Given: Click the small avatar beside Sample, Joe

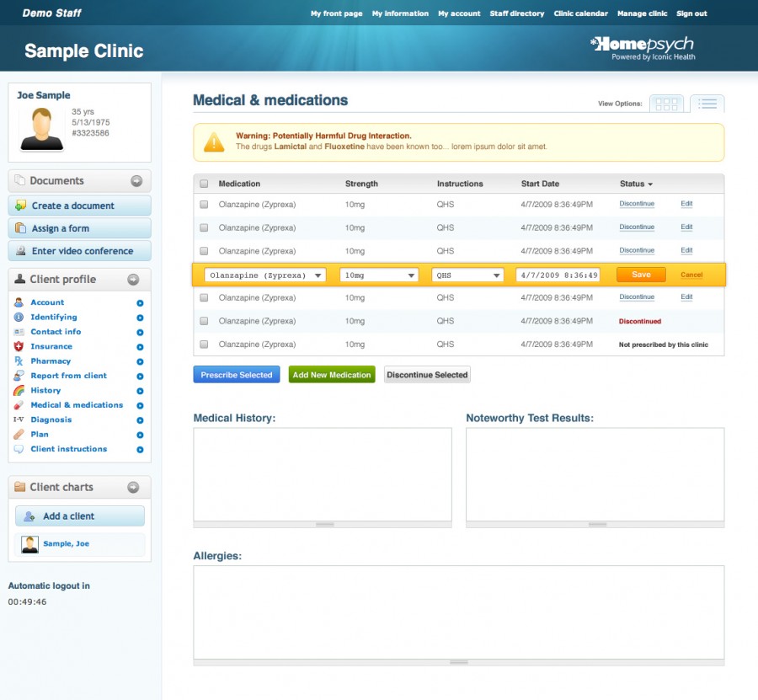Looking at the screenshot, I should pos(30,545).
